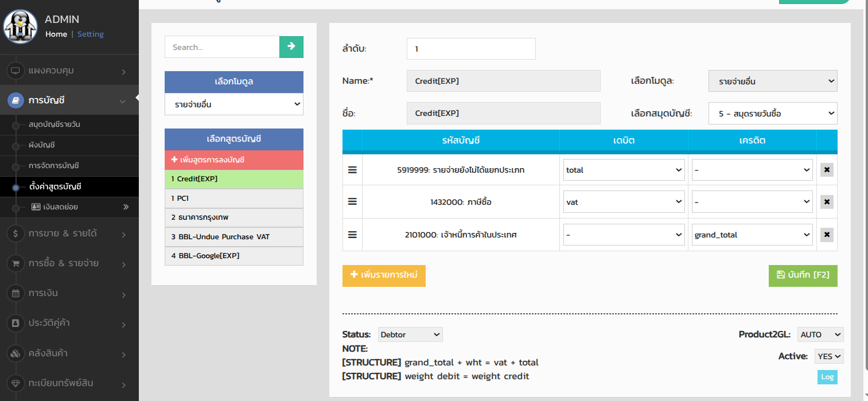Open the Status Debtor dropdown
The image size is (868, 401).
410,334
